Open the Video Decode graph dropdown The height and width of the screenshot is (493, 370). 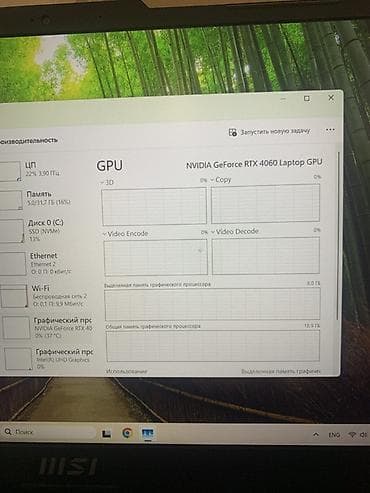(213, 232)
